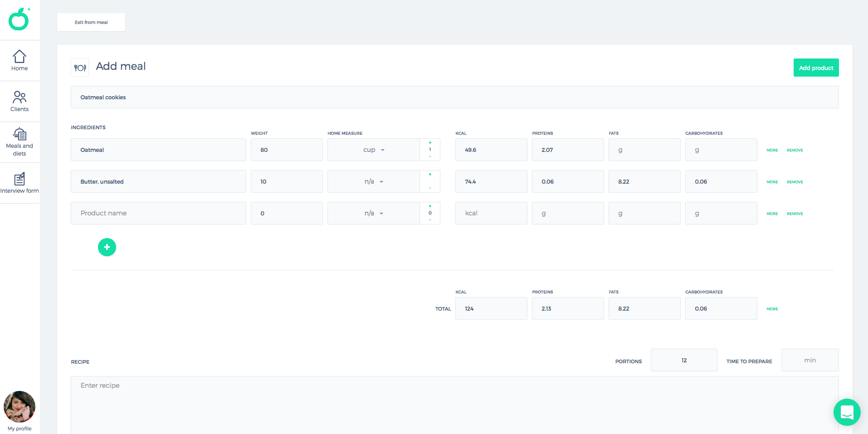The width and height of the screenshot is (868, 434).
Task: Click the Butter, unsalted ingredient field
Action: [158, 181]
